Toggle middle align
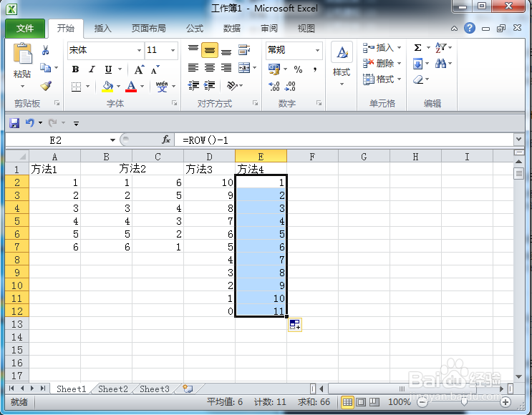This screenshot has height=415, width=532. click(210, 50)
